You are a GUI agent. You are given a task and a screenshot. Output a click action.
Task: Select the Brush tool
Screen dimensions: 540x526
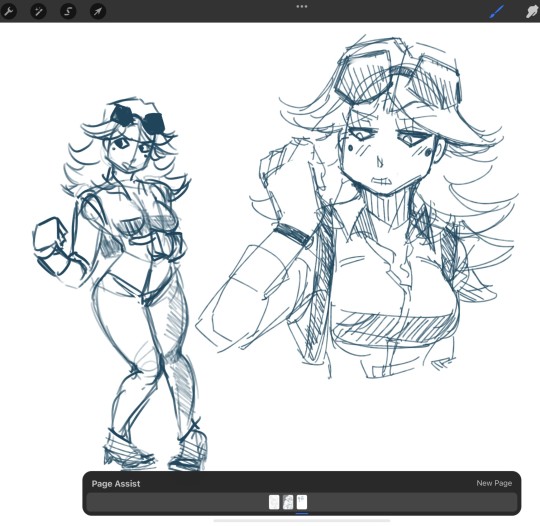497,12
